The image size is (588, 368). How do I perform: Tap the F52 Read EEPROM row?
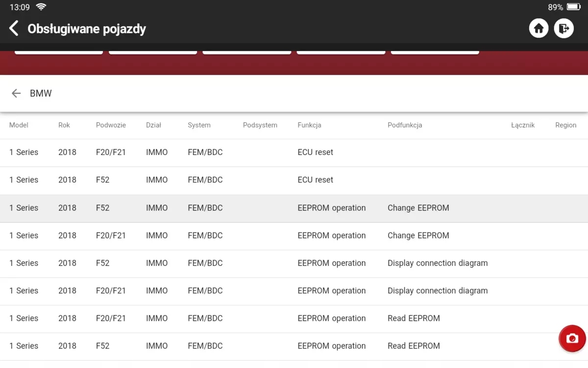(x=294, y=346)
